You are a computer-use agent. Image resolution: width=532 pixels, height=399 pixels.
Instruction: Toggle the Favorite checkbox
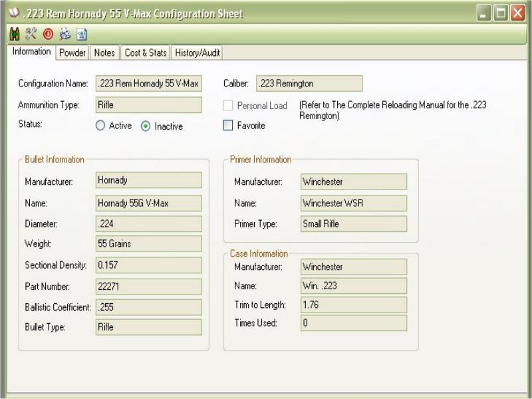click(x=228, y=125)
